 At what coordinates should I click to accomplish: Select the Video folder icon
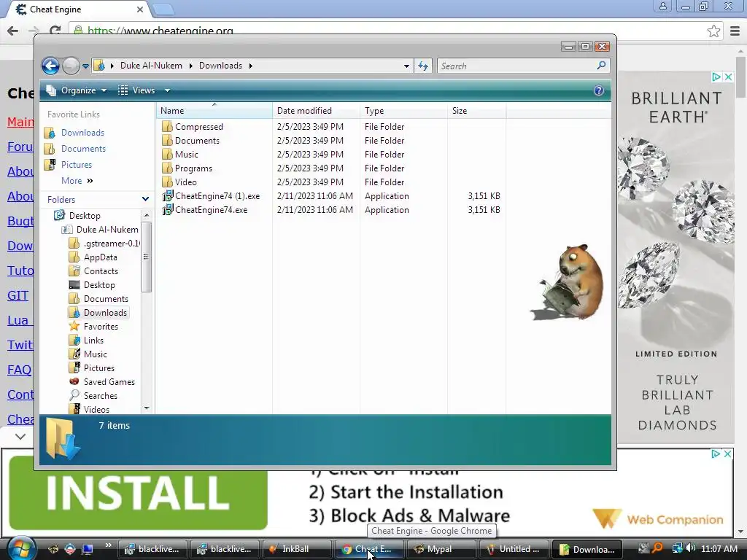167,182
